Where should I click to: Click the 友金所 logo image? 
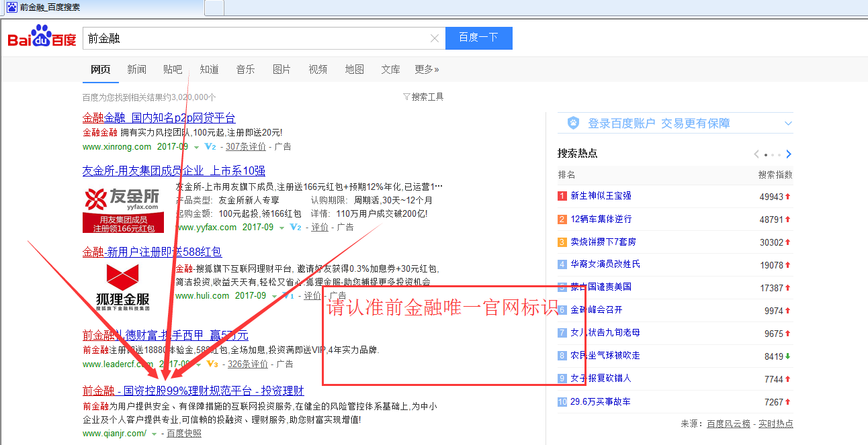125,201
